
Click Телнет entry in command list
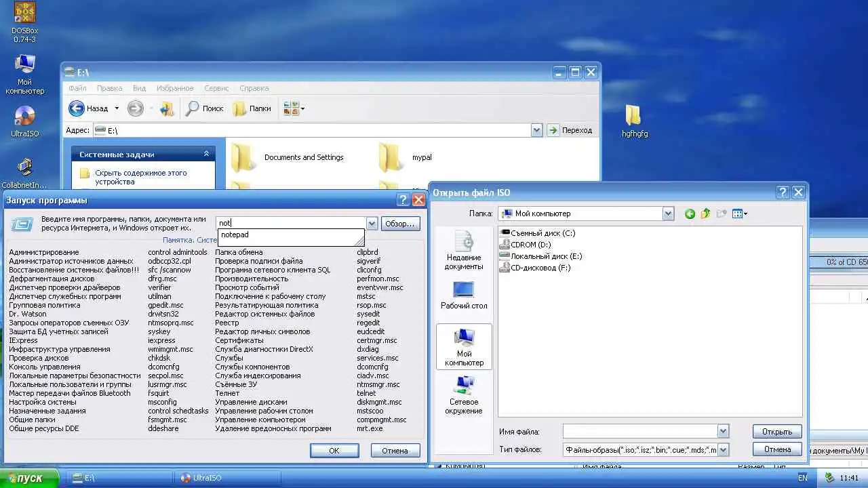pos(227,393)
